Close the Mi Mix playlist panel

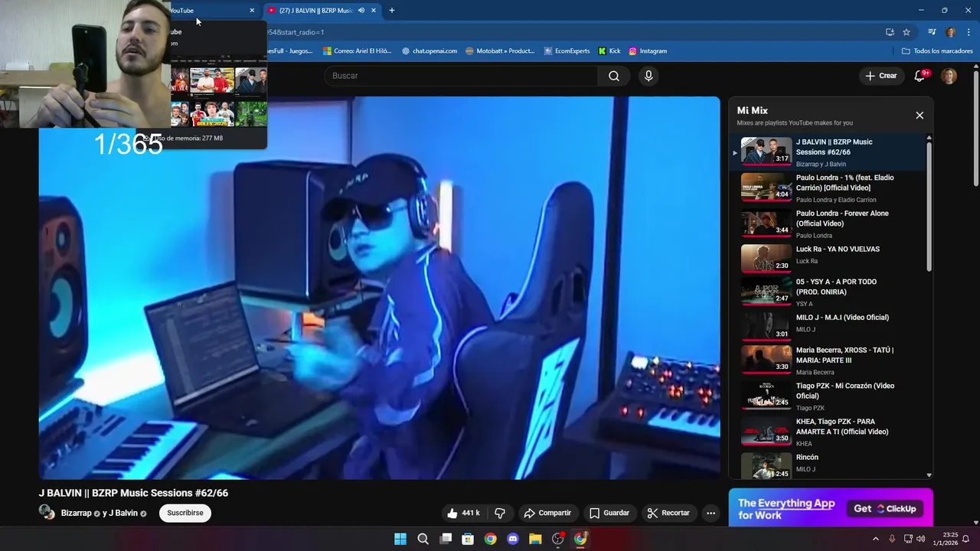click(920, 116)
